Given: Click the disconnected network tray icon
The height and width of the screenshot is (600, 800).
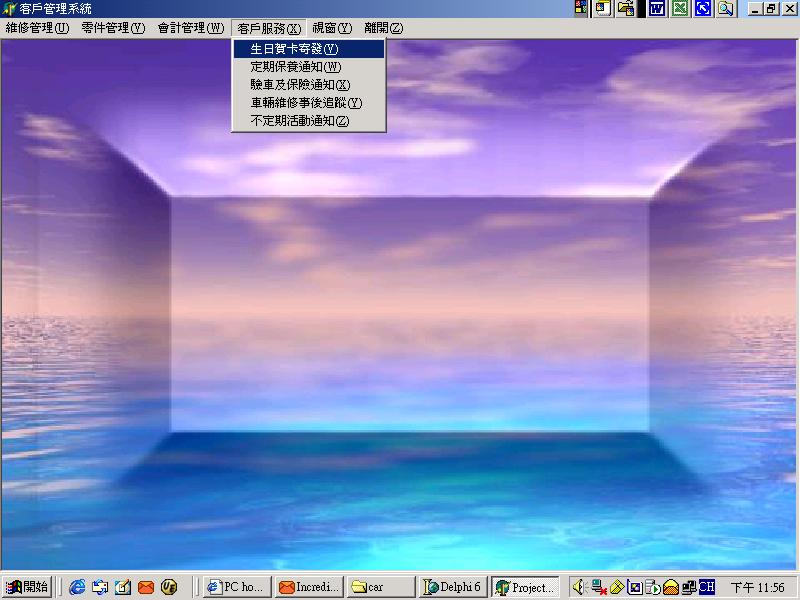Looking at the screenshot, I should (x=598, y=587).
